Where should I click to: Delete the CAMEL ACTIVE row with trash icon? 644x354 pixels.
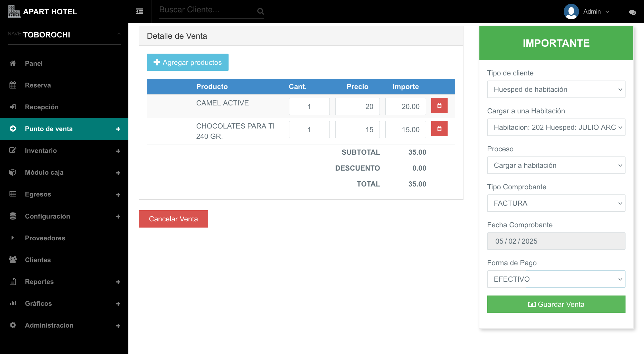pos(439,105)
